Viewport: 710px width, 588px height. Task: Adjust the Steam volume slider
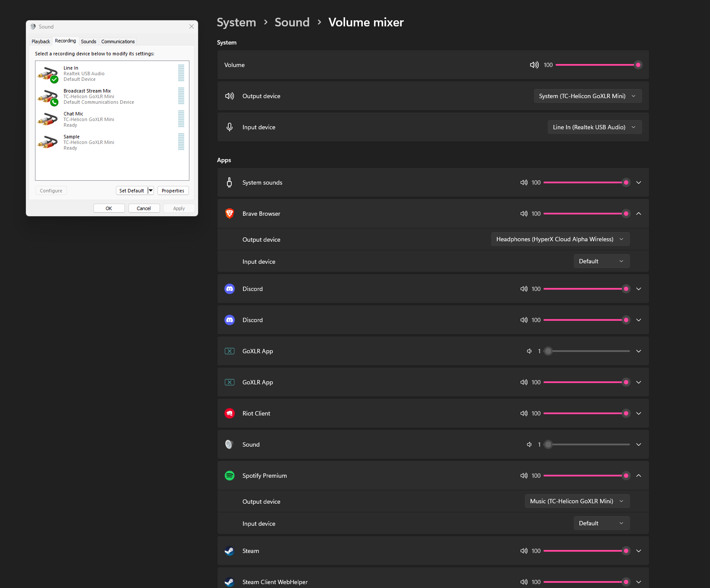click(x=587, y=551)
